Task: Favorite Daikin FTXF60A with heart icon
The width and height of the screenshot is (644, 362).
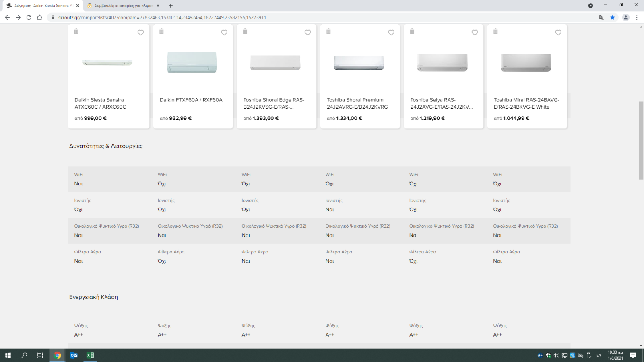Action: 224,33
